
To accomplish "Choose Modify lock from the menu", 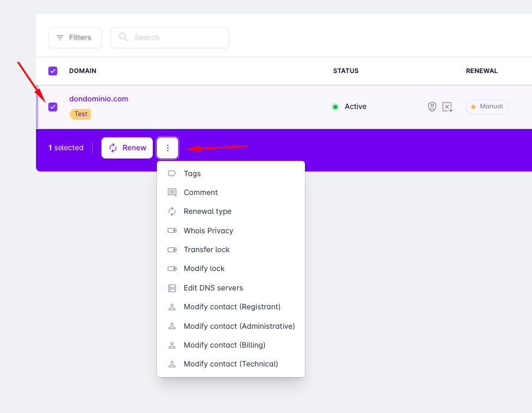I will 204,269.
